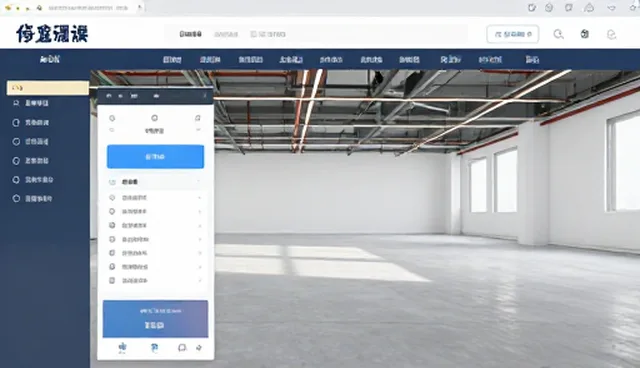
Task: Click the outlined button beside the header search icon
Action: 513,34
